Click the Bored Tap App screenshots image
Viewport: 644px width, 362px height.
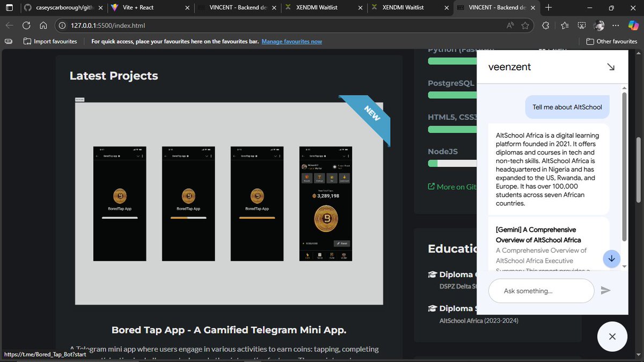(229, 203)
